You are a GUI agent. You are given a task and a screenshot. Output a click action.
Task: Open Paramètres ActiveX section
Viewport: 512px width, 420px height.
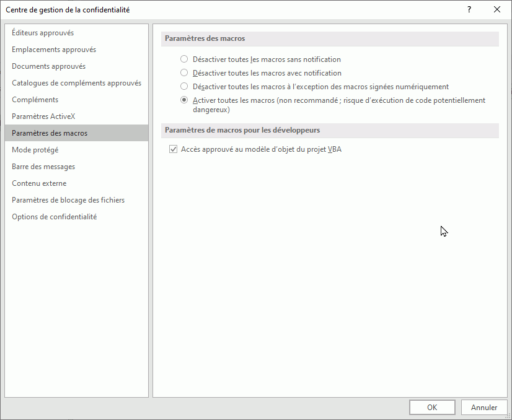[x=76, y=116]
